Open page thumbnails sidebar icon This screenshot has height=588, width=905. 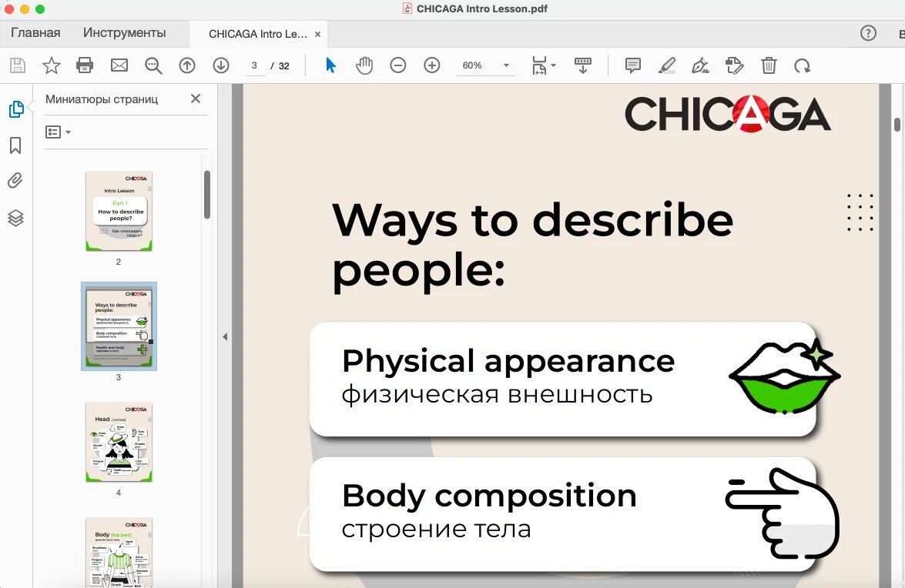pyautogui.click(x=16, y=109)
